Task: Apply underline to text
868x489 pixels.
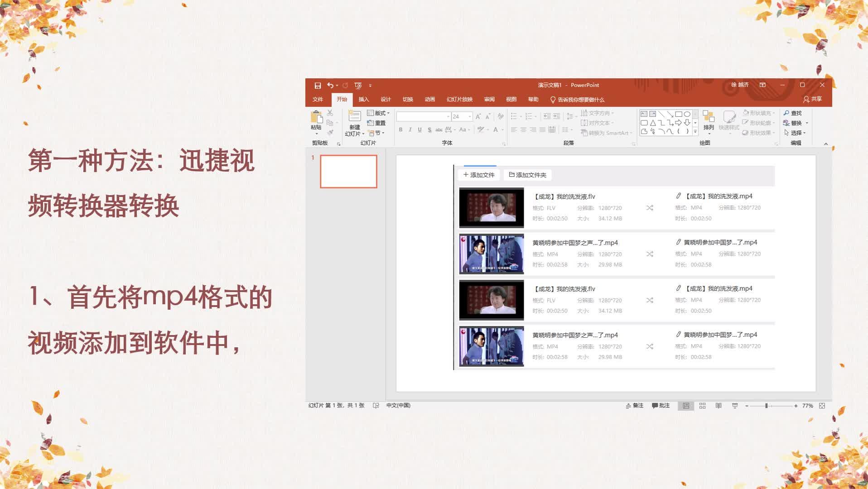Action: click(x=420, y=130)
